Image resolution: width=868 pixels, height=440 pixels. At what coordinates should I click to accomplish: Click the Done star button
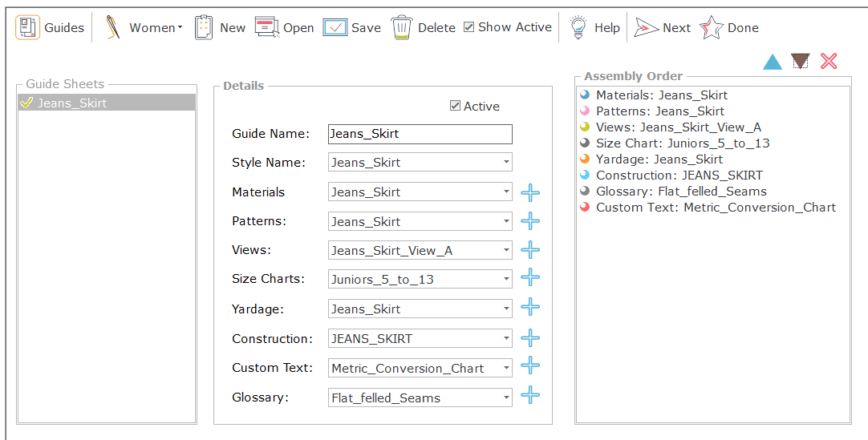(729, 27)
